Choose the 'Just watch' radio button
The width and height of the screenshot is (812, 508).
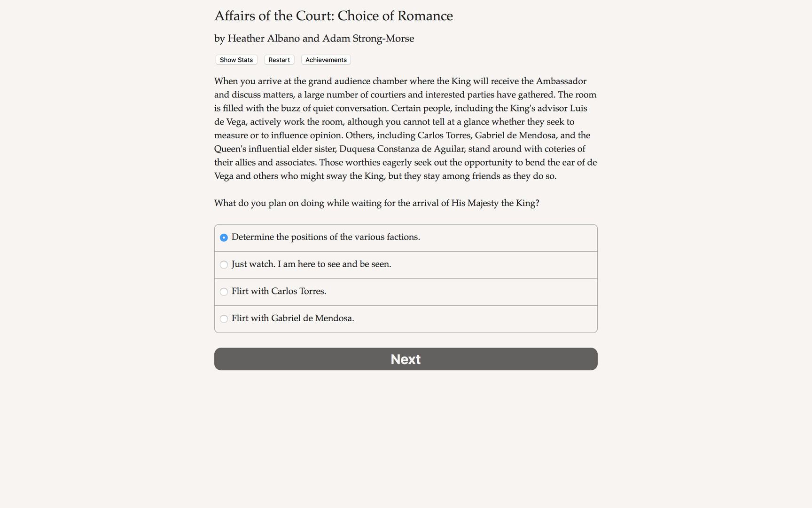[x=224, y=265]
